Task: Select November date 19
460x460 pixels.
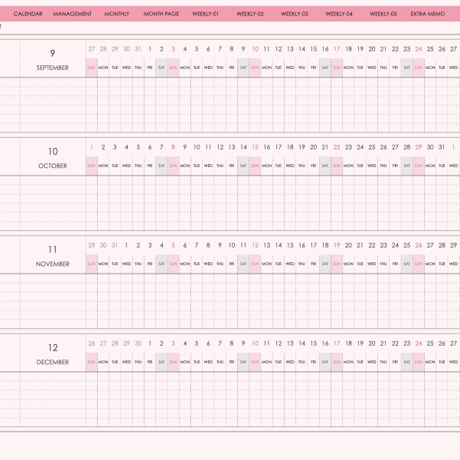Action: tap(337, 245)
